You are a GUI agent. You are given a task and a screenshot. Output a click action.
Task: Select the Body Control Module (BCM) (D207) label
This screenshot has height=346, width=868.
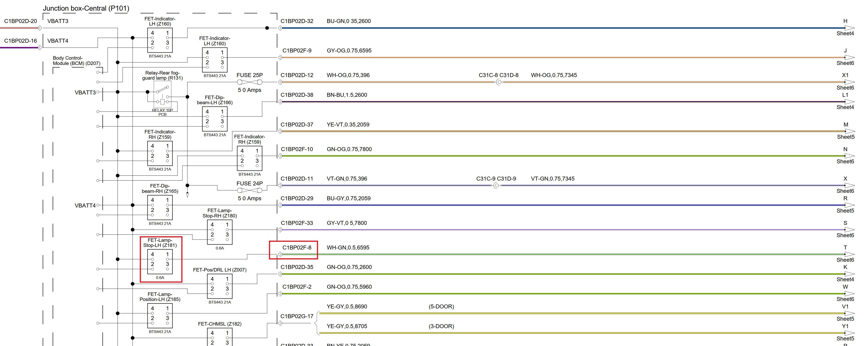[77, 61]
